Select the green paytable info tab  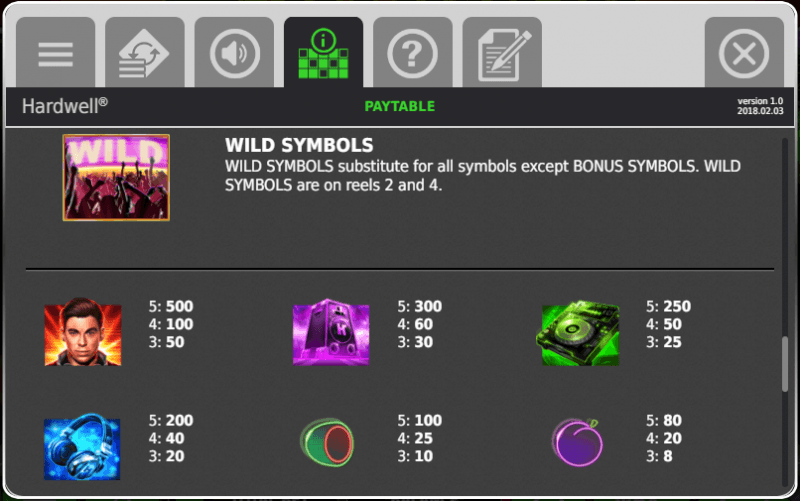pyautogui.click(x=323, y=52)
